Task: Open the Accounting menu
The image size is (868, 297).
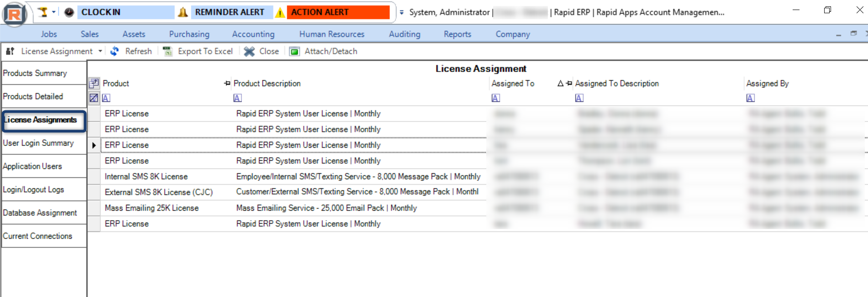Action: [253, 34]
